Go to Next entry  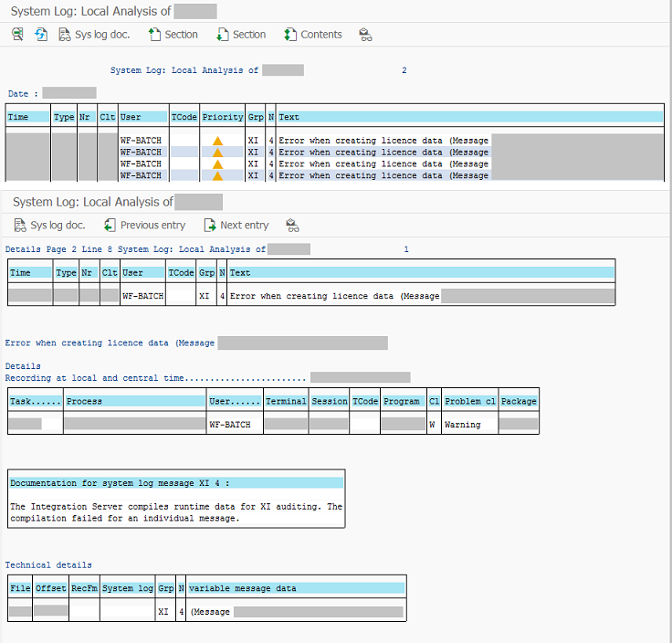(x=236, y=225)
